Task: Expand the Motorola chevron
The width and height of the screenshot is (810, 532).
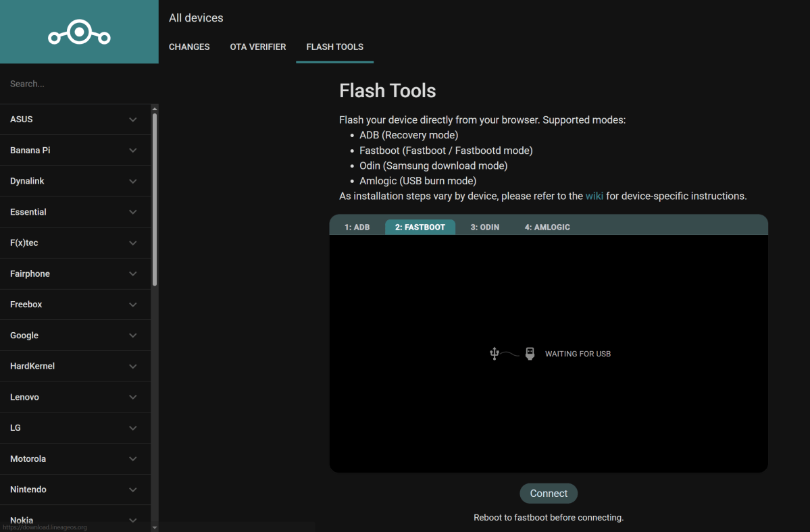Action: tap(133, 458)
